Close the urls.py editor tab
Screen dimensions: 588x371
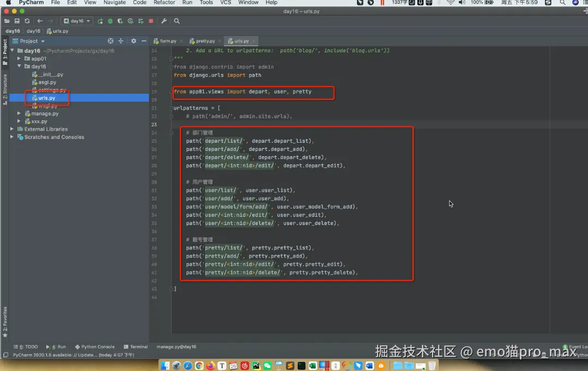click(x=254, y=41)
